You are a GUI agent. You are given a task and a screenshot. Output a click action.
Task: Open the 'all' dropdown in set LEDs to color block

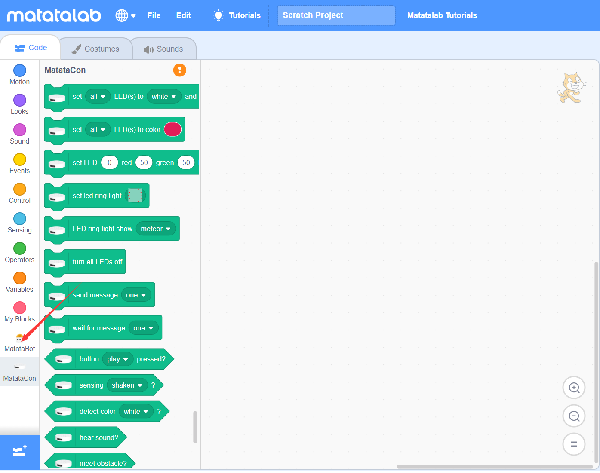(x=98, y=130)
